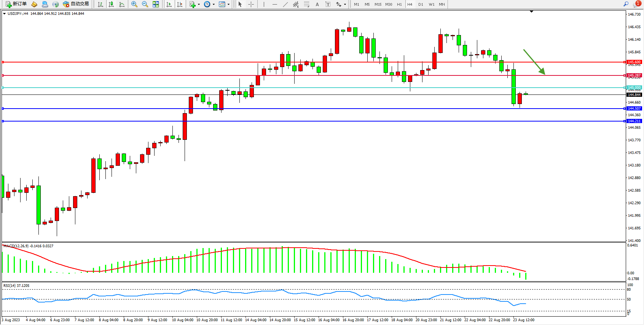This screenshot has height=325, width=644.
Task: Zoom out of the chart
Action: (x=145, y=4)
